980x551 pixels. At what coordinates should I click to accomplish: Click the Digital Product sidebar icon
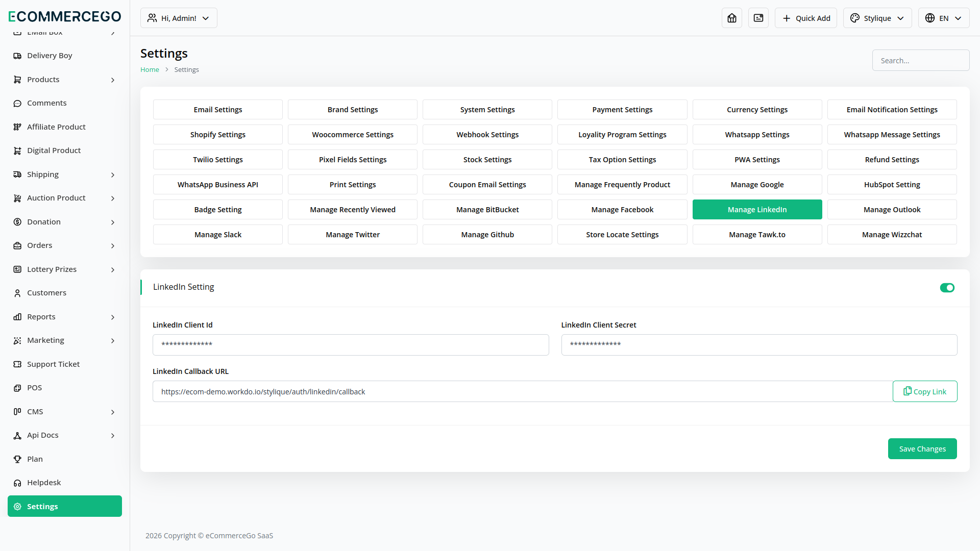(x=17, y=151)
